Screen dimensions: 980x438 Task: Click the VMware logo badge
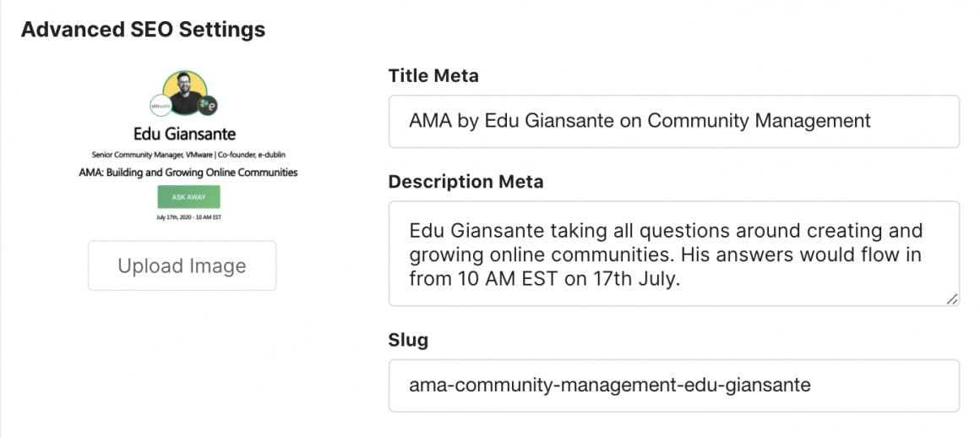coord(160,106)
